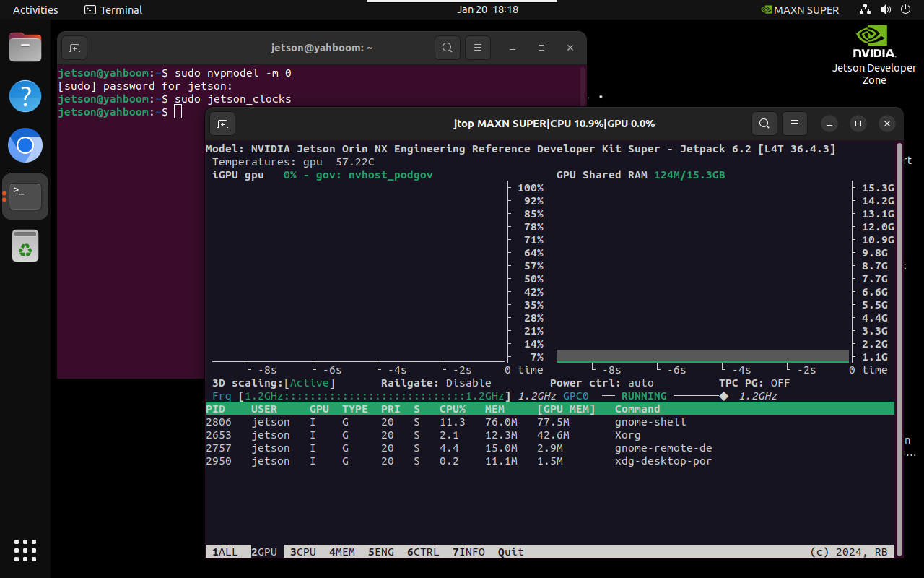Sort by GPU MEM column header
Viewport: 924px width, 578px height.
click(567, 409)
